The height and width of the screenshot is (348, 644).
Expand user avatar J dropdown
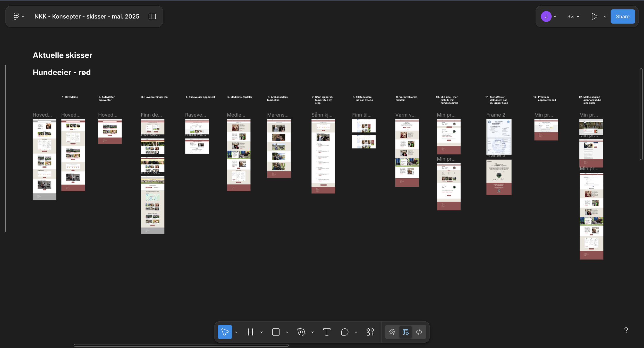555,17
